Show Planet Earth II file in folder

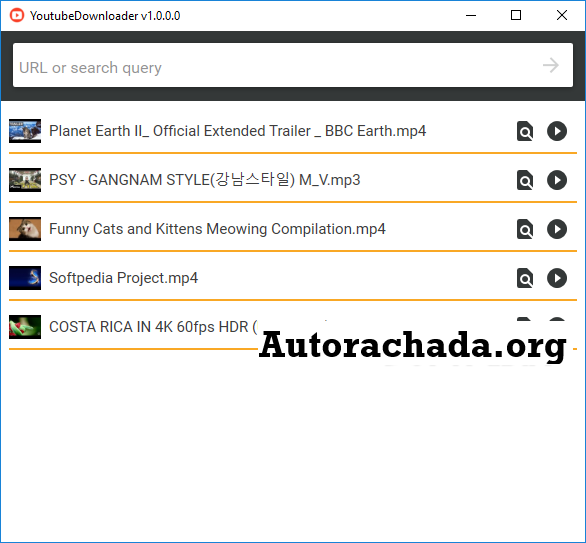525,131
